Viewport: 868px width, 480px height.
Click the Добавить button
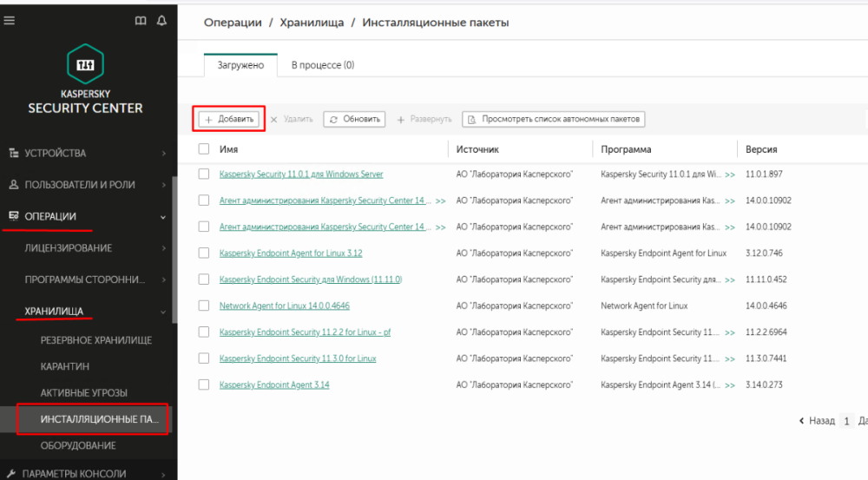point(229,119)
